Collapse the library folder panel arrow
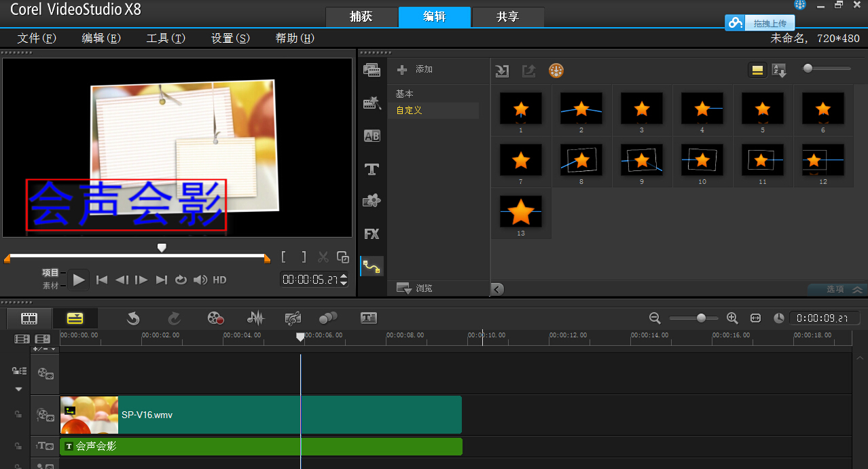This screenshot has height=469, width=868. [497, 289]
